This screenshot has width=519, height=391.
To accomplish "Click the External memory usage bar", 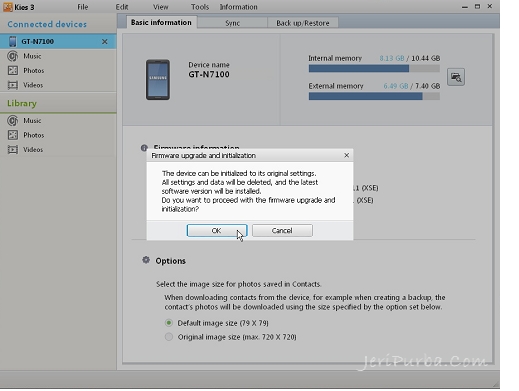I will pyautogui.click(x=374, y=96).
